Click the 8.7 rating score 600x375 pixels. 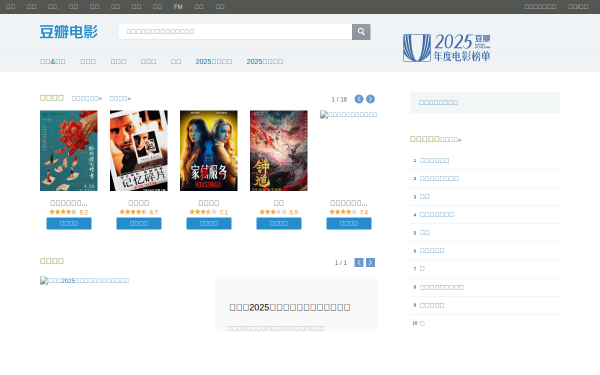click(154, 212)
